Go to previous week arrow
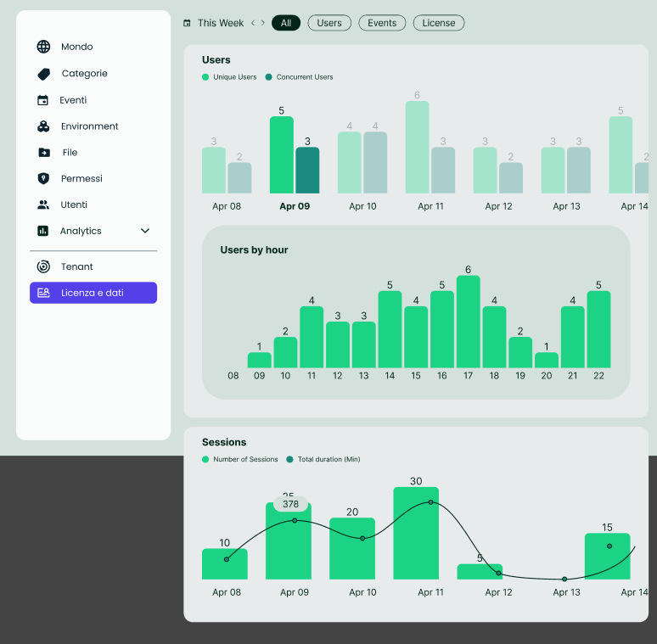657x644 pixels. coord(253,23)
